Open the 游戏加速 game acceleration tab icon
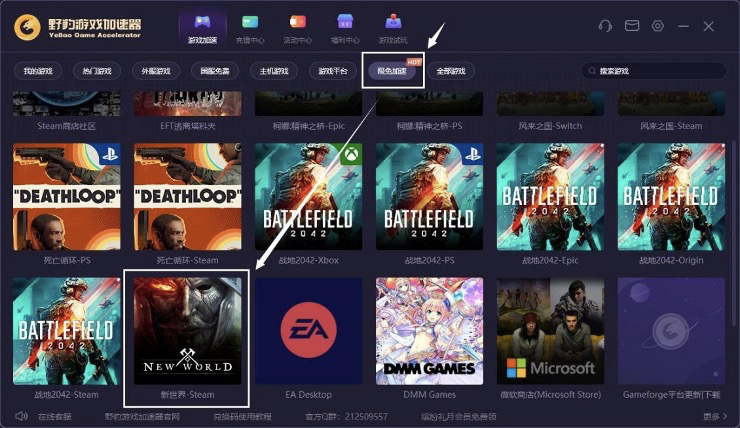 [x=202, y=22]
